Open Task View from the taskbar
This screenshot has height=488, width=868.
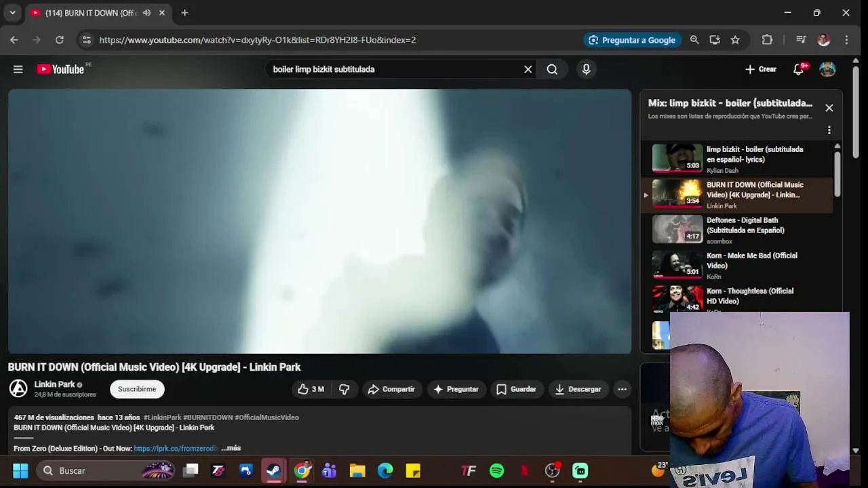(191, 470)
